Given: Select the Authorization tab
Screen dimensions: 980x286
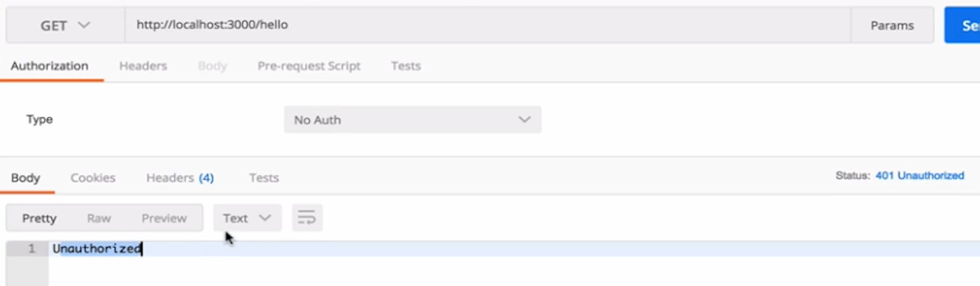Looking at the screenshot, I should point(50,66).
